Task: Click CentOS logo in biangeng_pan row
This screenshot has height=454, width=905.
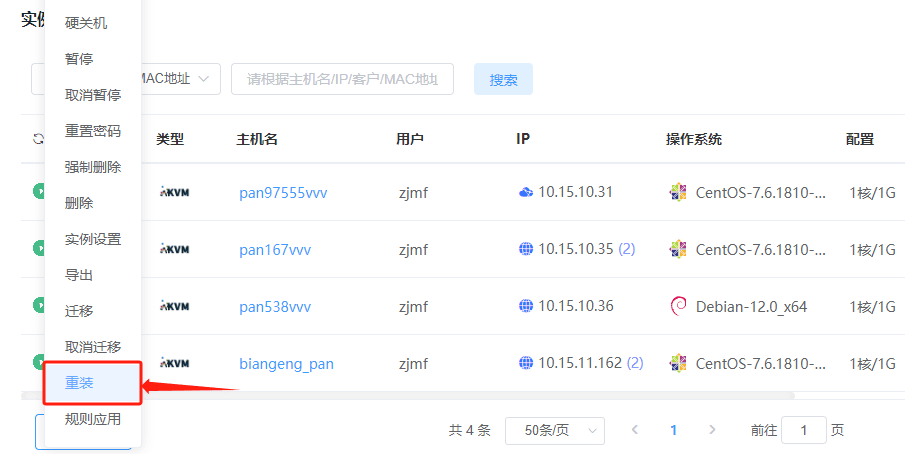Action: click(678, 363)
